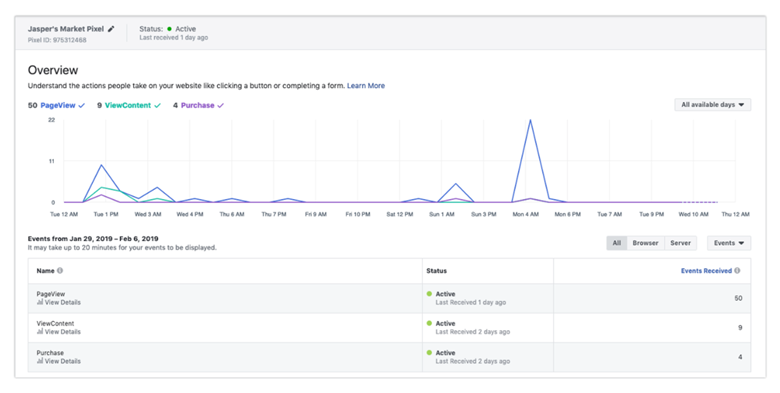Click green status dot in Purchase row
This screenshot has height=393, width=780.
click(429, 352)
